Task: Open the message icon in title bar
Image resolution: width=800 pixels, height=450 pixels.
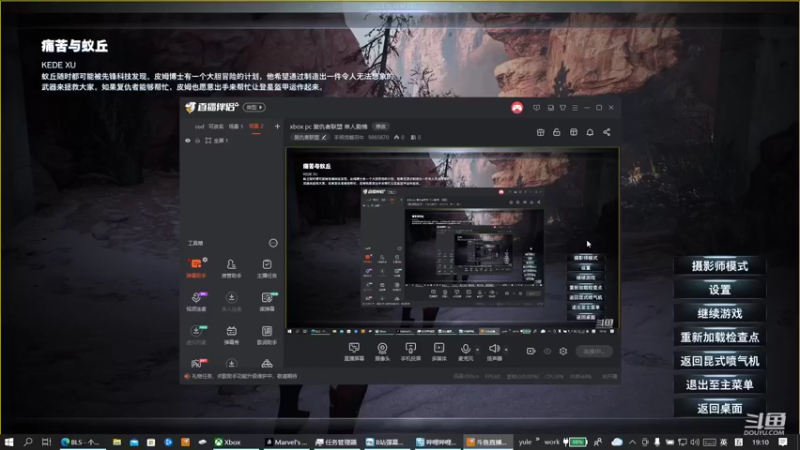Action: click(536, 108)
